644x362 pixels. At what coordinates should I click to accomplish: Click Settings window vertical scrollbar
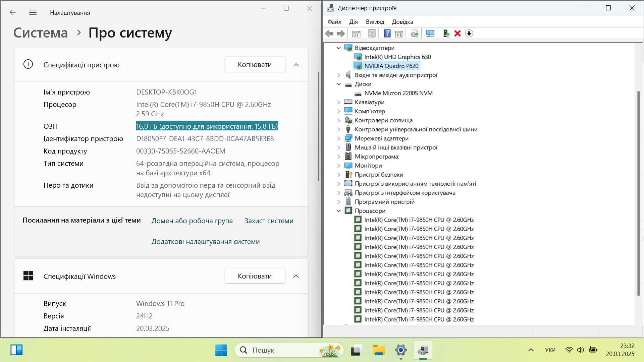click(319, 126)
